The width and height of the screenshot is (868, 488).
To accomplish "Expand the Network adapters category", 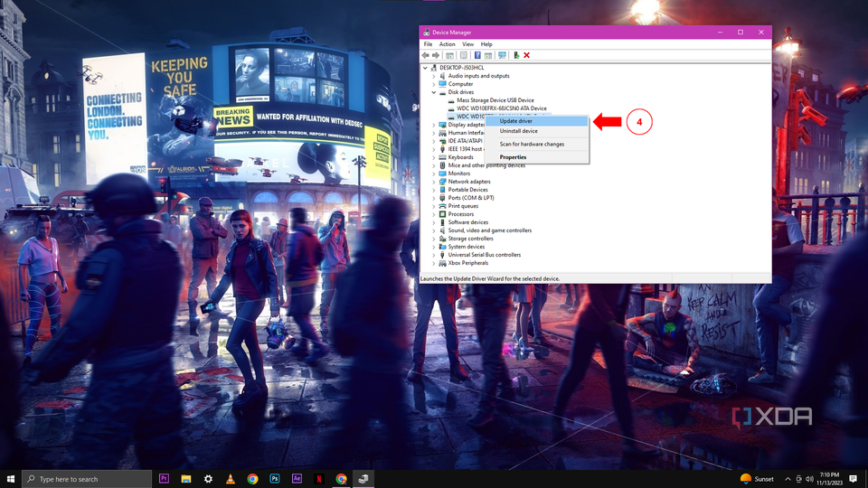I will [x=434, y=182].
